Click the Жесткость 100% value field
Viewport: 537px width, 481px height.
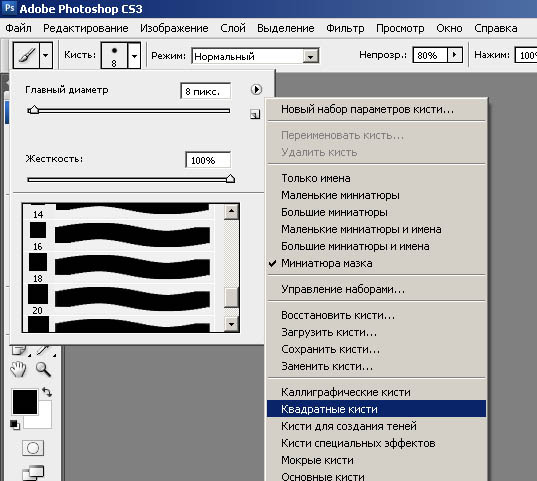(x=208, y=160)
